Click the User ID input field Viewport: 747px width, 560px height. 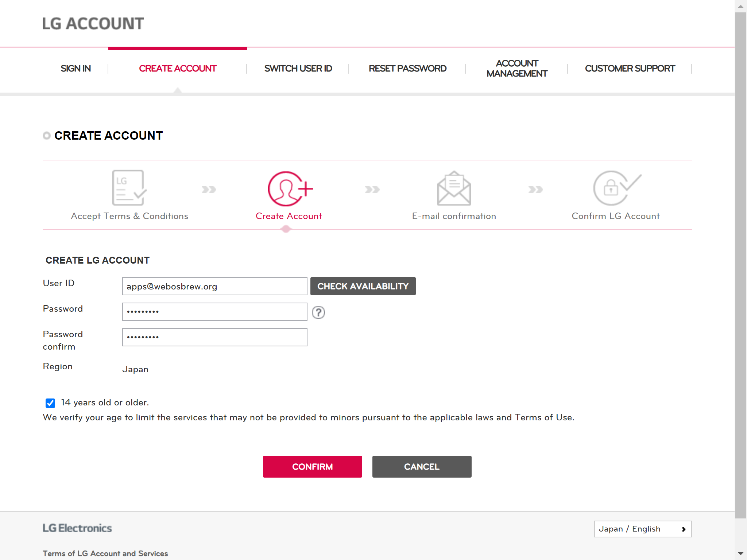click(x=215, y=286)
